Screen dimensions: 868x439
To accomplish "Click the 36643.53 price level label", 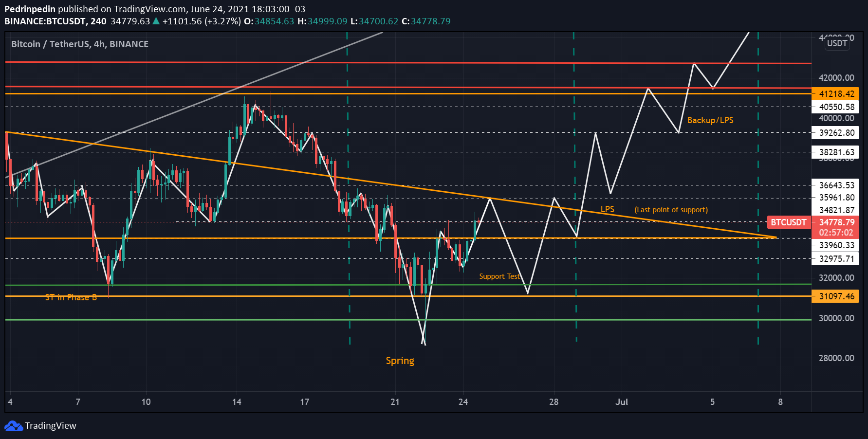I will click(835, 185).
